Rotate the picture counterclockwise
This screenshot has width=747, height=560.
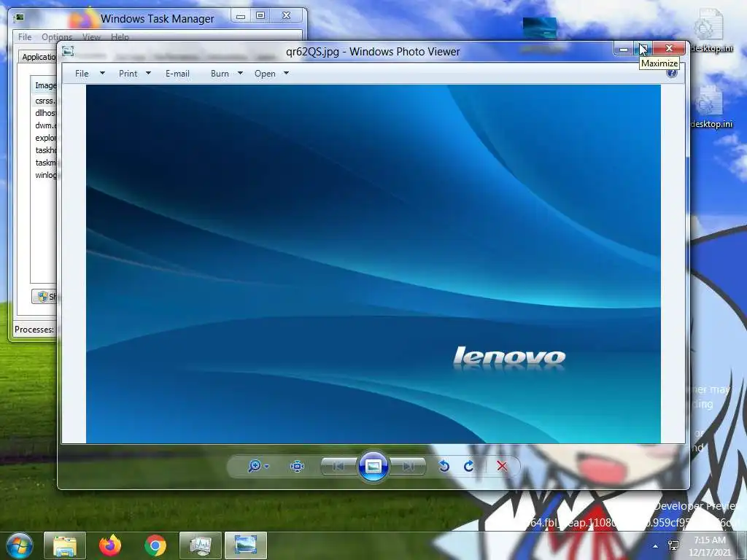pos(444,466)
